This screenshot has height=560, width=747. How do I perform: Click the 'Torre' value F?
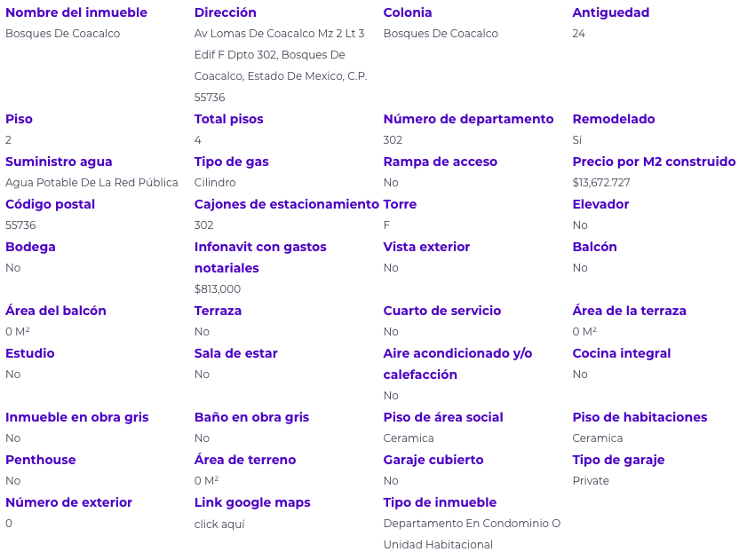pyautogui.click(x=386, y=225)
